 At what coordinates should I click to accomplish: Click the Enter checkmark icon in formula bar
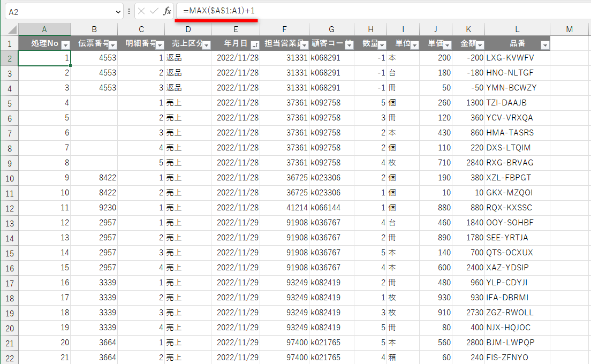point(154,11)
